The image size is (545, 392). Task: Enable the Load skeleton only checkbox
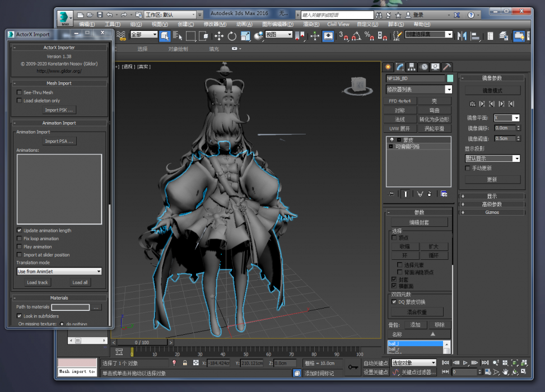pyautogui.click(x=20, y=100)
